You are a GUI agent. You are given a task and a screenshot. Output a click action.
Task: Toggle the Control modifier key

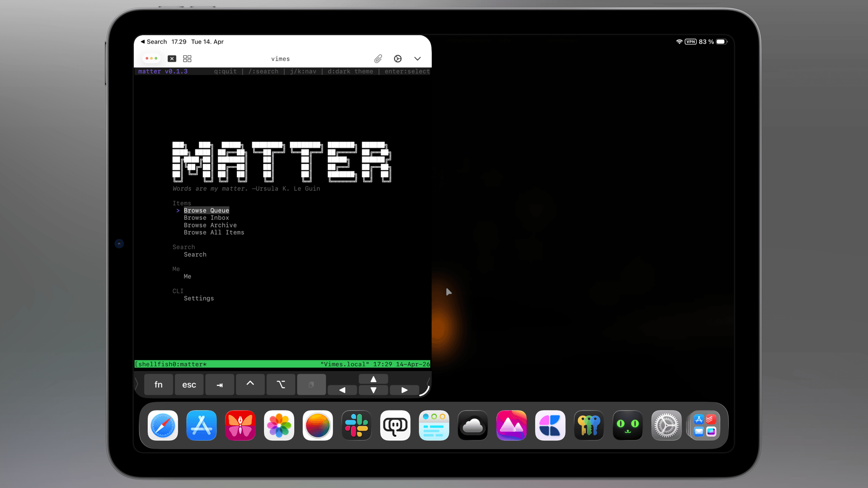click(x=250, y=384)
